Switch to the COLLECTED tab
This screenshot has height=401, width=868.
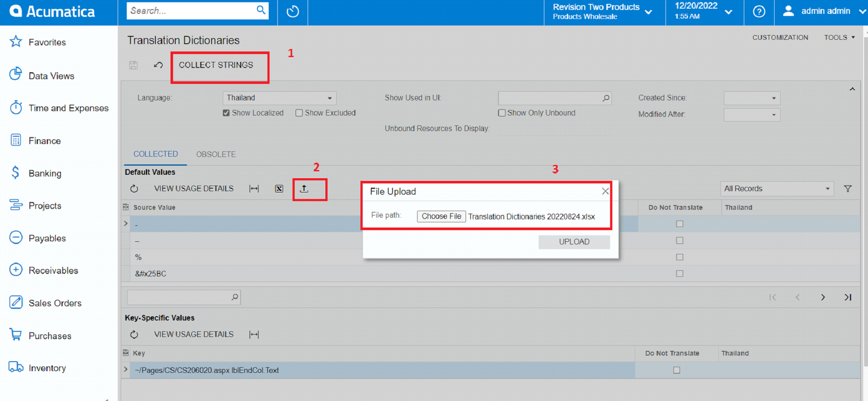(156, 154)
